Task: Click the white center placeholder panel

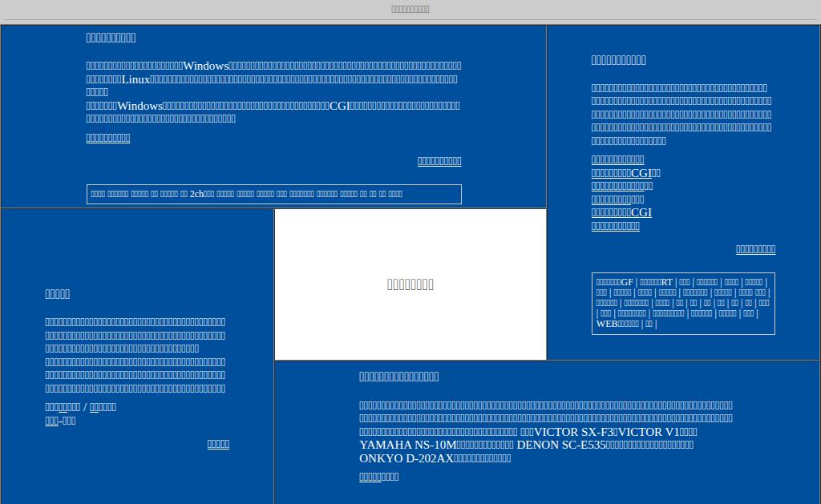Action: pos(410,284)
